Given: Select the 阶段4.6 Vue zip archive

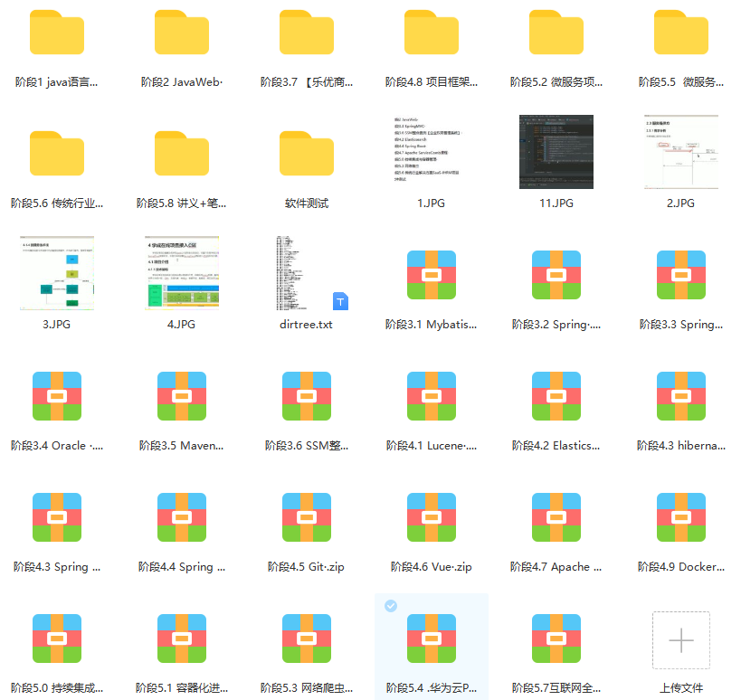Looking at the screenshot, I should pyautogui.click(x=432, y=516).
